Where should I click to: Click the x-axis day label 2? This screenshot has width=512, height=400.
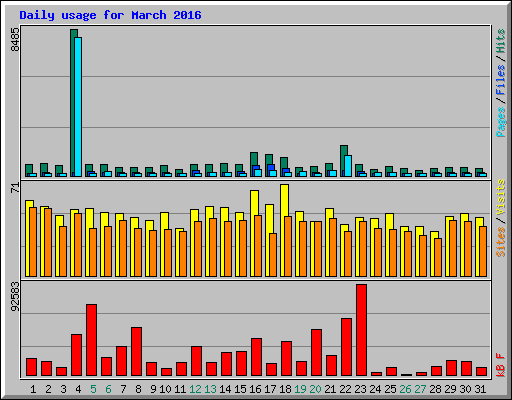[48, 389]
